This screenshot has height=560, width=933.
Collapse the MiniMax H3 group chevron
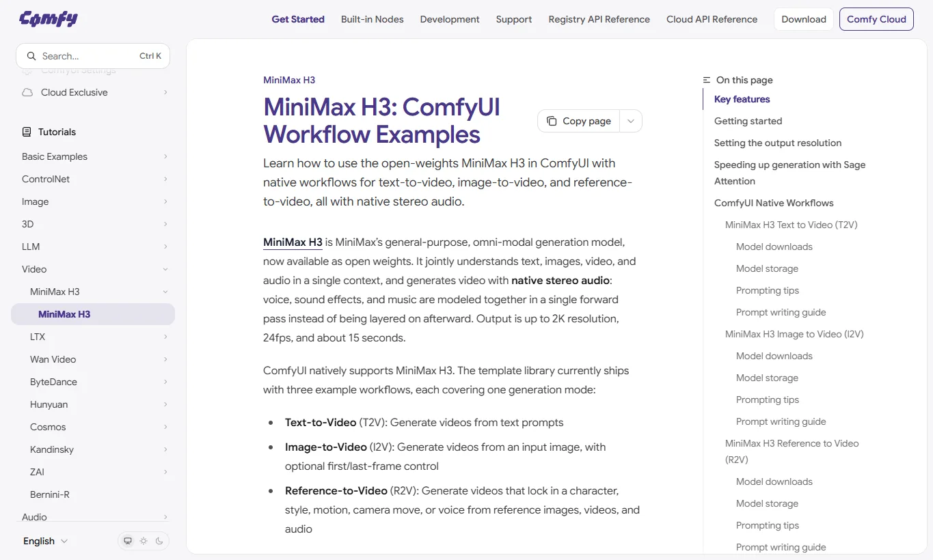tap(165, 292)
